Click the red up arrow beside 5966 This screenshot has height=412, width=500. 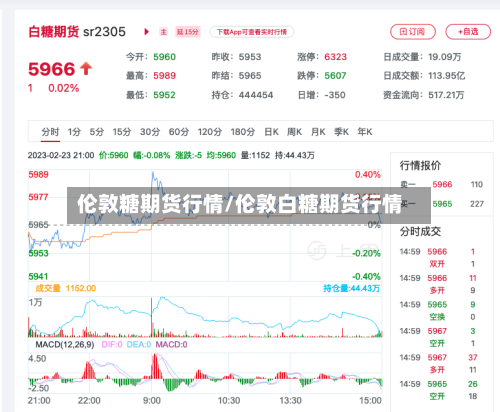[x=86, y=69]
